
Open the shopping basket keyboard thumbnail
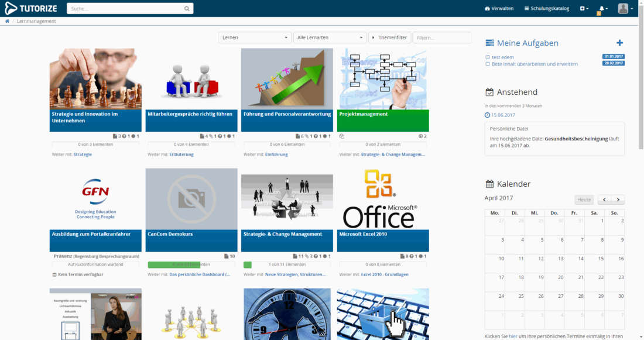(383, 314)
